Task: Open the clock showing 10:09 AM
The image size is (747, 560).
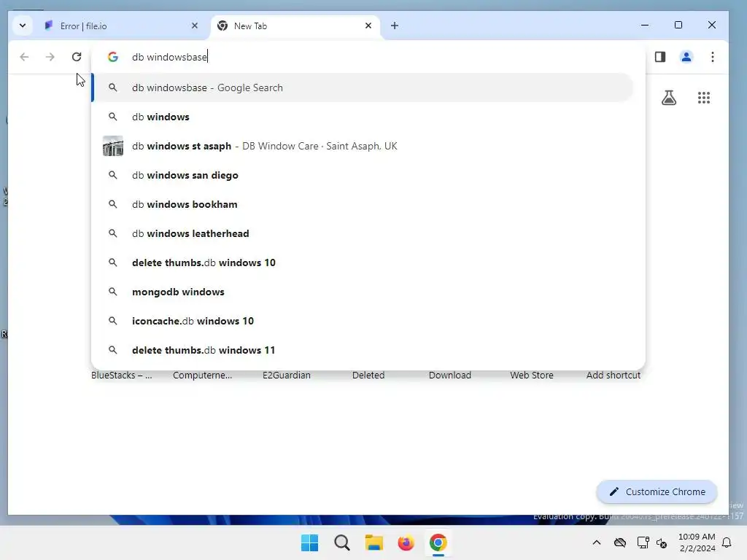Action: [697, 542]
